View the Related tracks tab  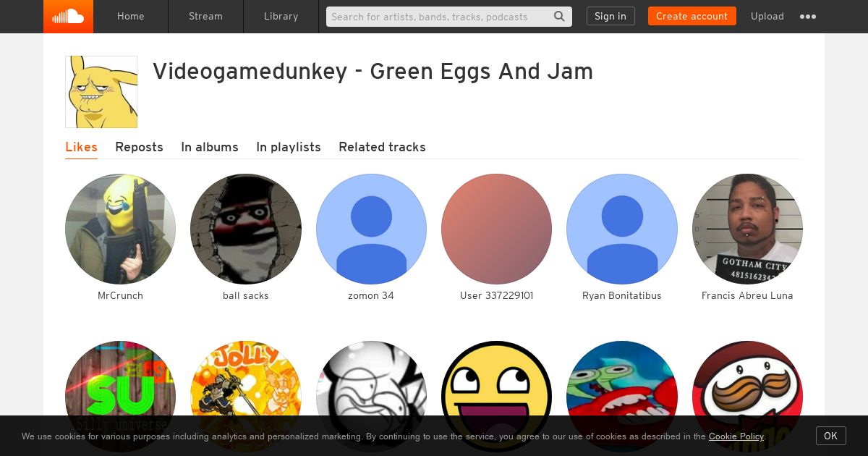(382, 147)
